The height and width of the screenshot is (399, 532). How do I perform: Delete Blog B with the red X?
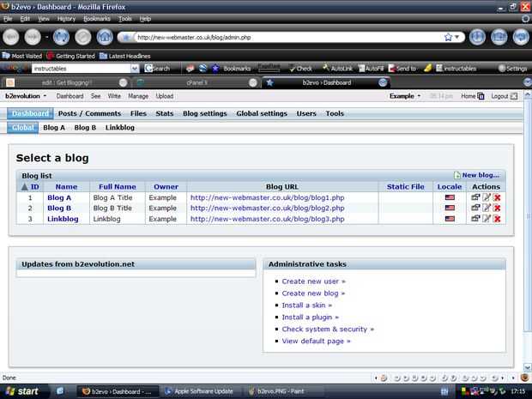(497, 208)
